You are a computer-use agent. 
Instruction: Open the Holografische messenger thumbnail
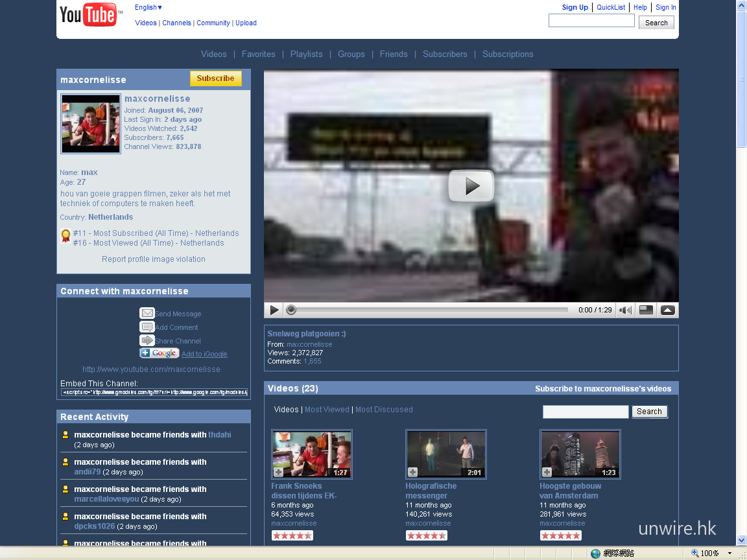pyautogui.click(x=446, y=454)
